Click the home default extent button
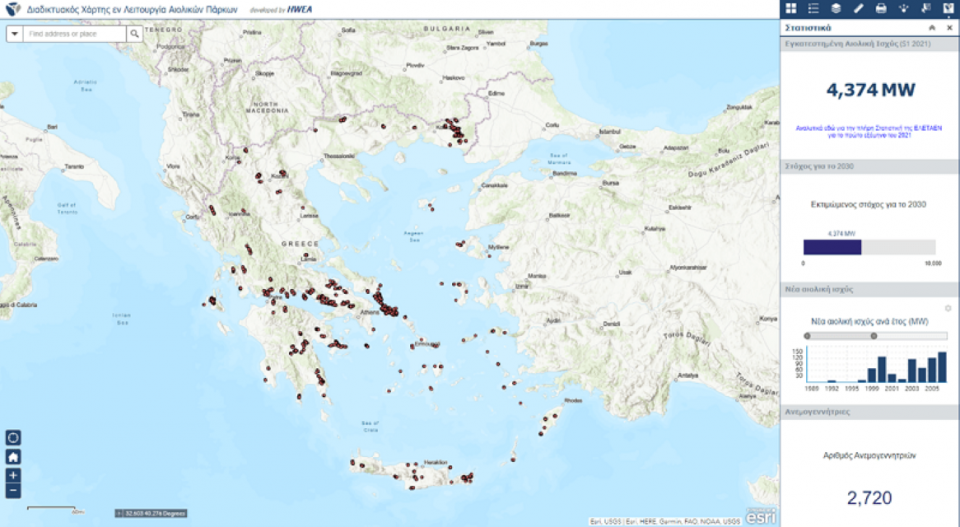The width and height of the screenshot is (960, 527). [x=13, y=456]
